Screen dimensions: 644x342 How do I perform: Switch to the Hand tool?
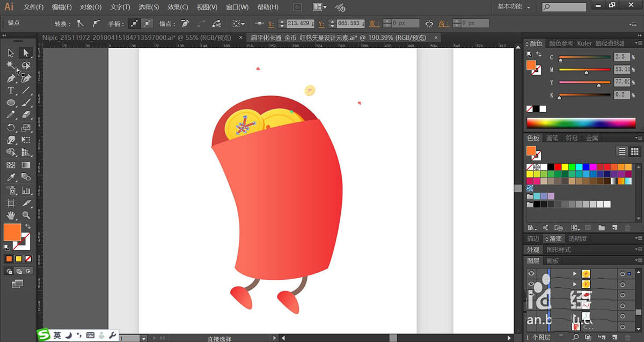pos(10,215)
